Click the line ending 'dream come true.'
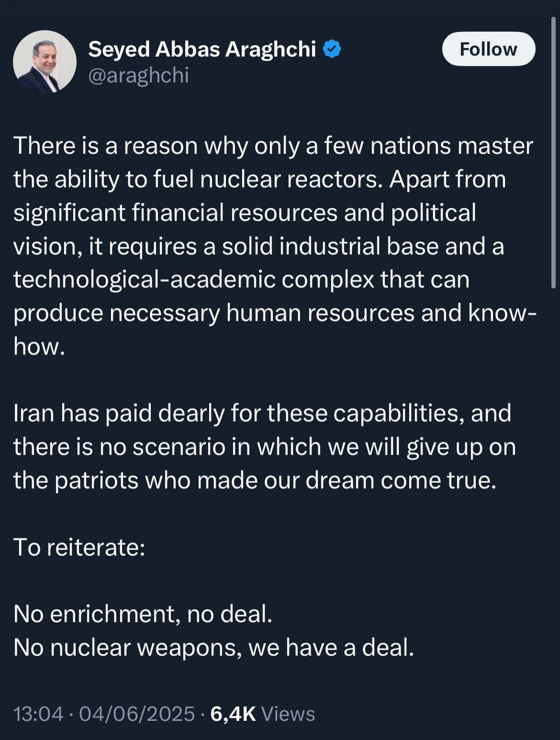 coord(255,480)
